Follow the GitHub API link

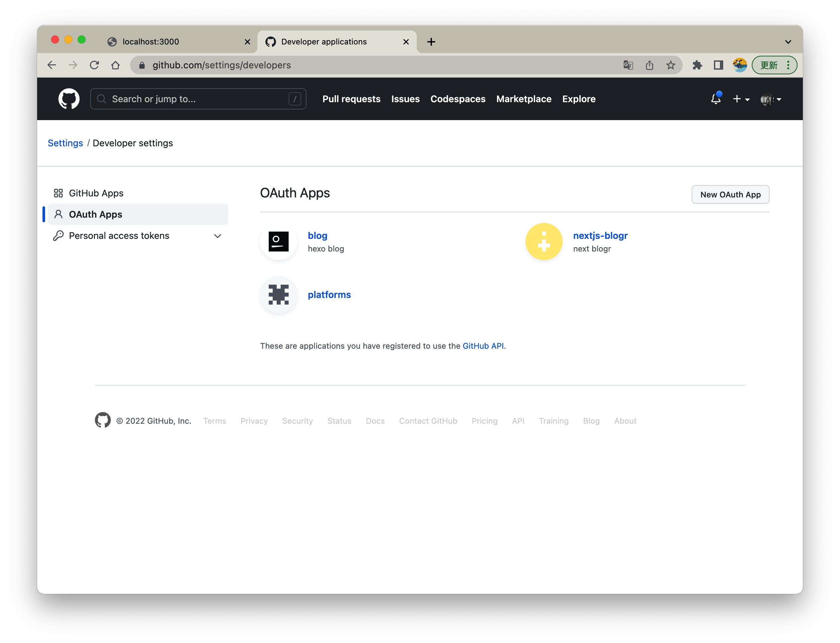click(x=483, y=346)
